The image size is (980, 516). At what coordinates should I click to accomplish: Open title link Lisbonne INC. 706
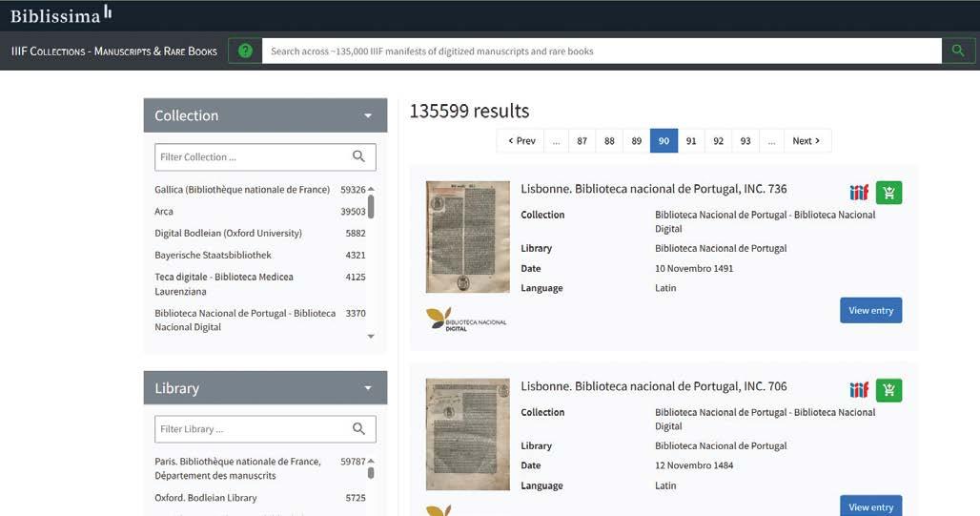point(654,386)
